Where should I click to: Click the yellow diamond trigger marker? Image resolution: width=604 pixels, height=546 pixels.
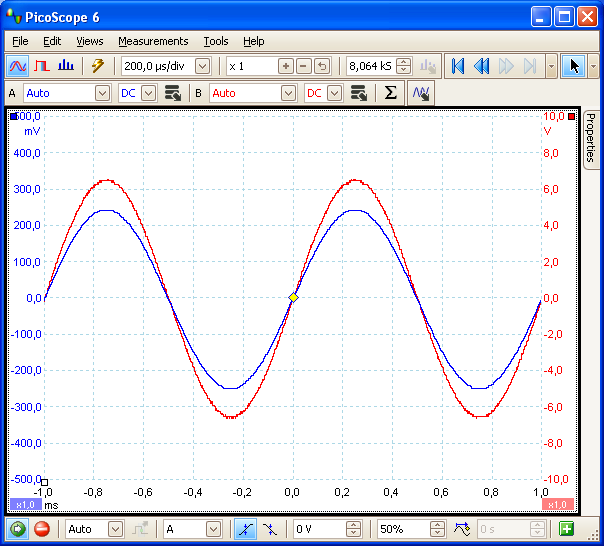pos(294,297)
